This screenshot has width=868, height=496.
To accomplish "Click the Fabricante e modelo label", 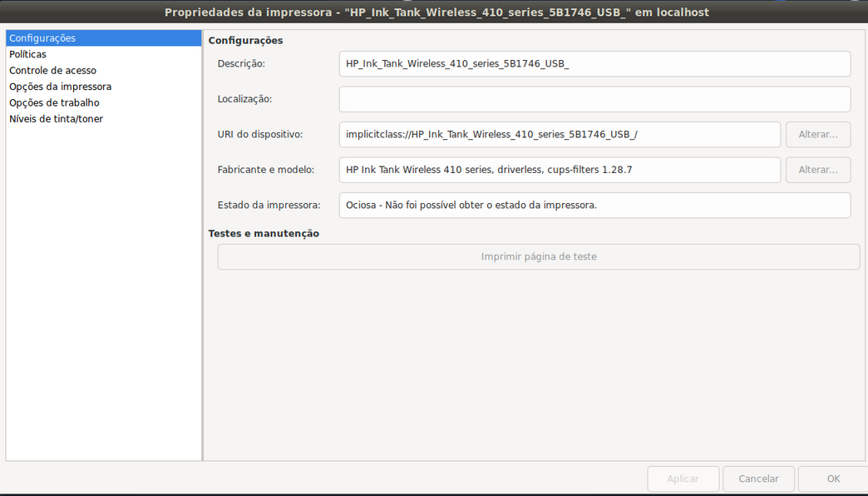I will coord(266,170).
